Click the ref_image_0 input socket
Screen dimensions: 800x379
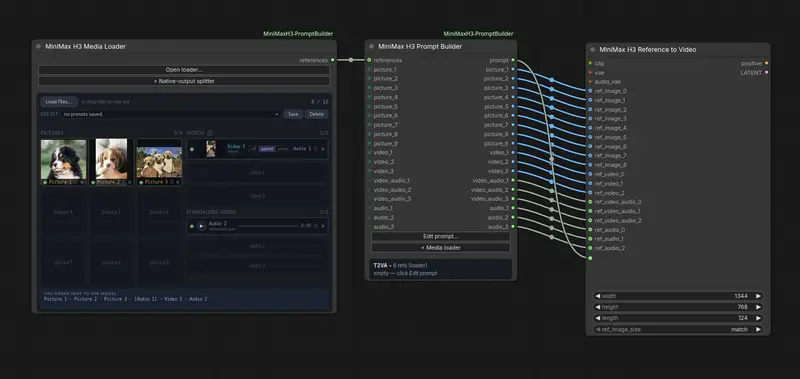coord(590,91)
